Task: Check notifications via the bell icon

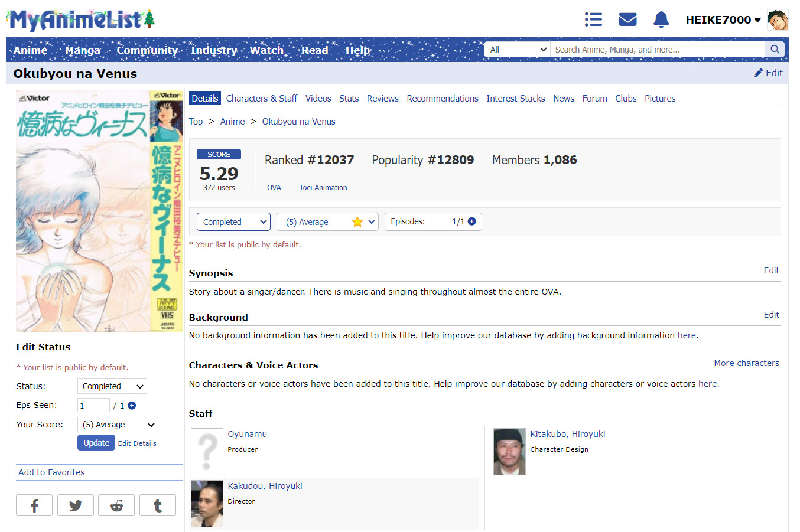Action: coord(661,19)
